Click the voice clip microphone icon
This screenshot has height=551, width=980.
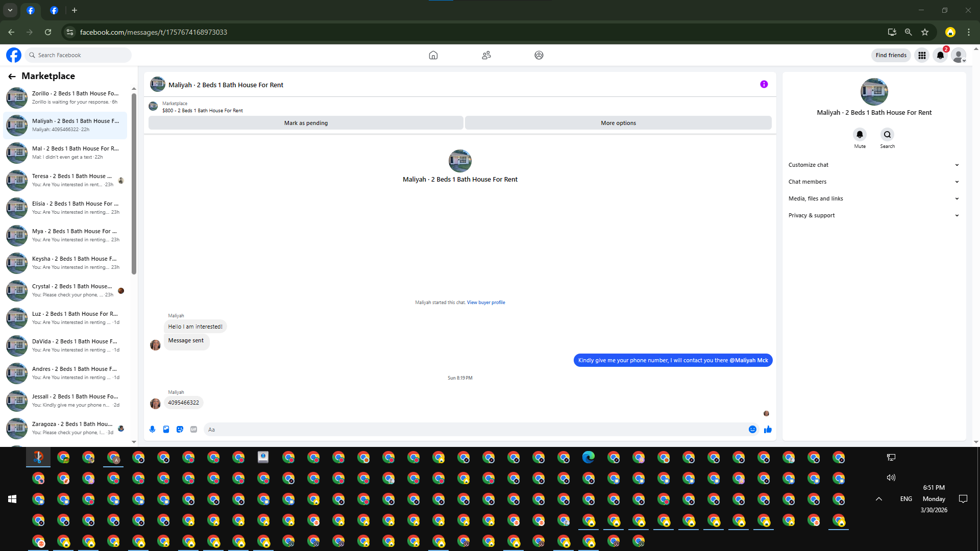pyautogui.click(x=152, y=430)
